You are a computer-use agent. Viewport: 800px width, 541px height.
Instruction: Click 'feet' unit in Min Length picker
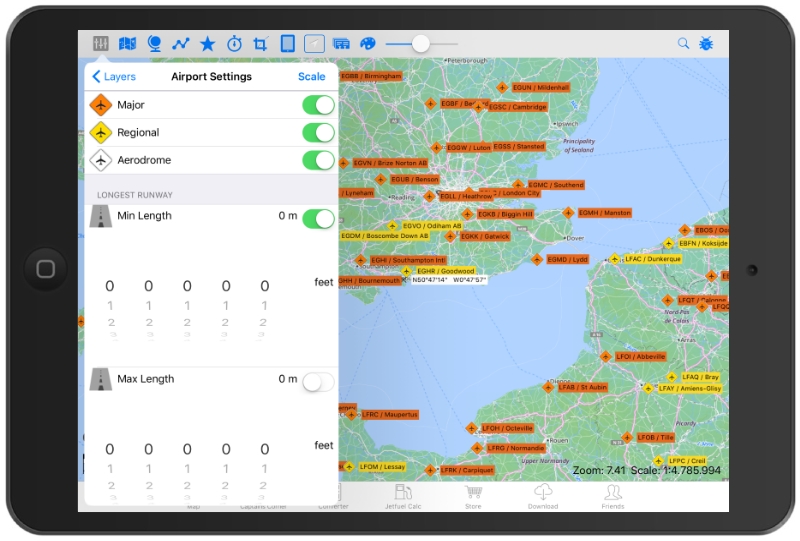[323, 282]
